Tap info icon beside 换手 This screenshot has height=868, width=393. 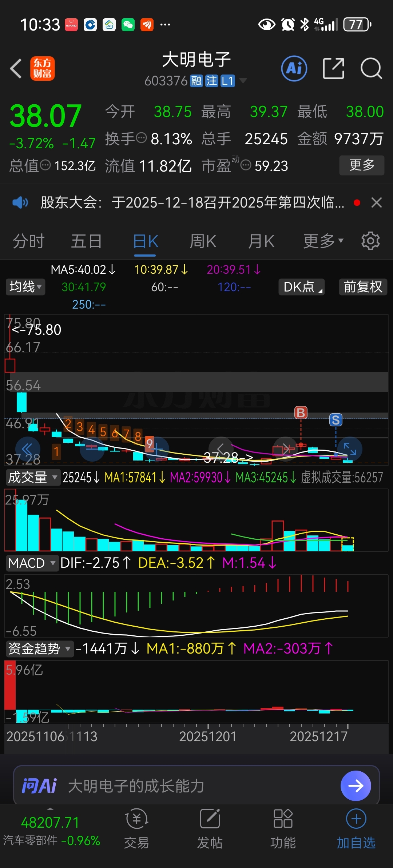tap(141, 138)
